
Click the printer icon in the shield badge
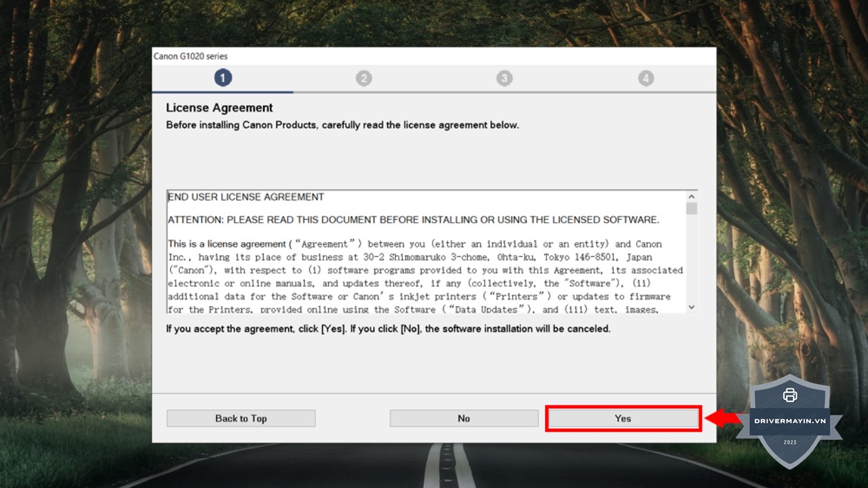click(x=790, y=395)
